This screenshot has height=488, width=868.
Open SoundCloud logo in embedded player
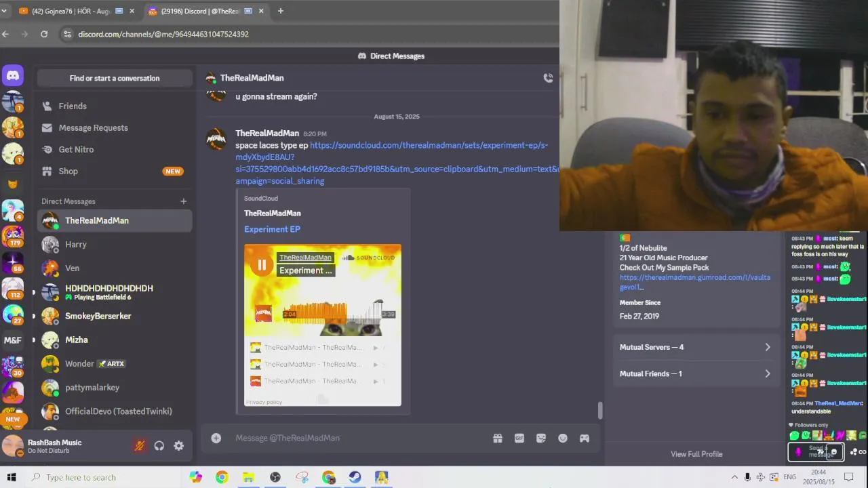(x=370, y=258)
